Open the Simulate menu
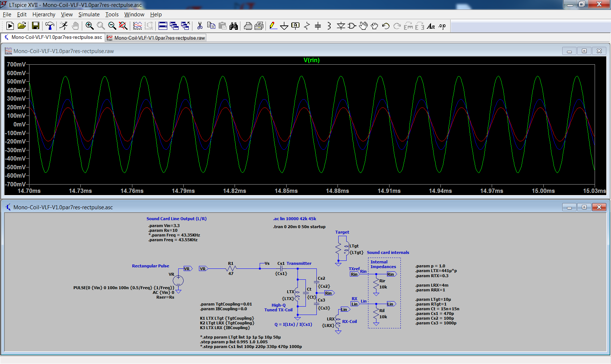Viewport: 611px width, 364px height. 89,15
